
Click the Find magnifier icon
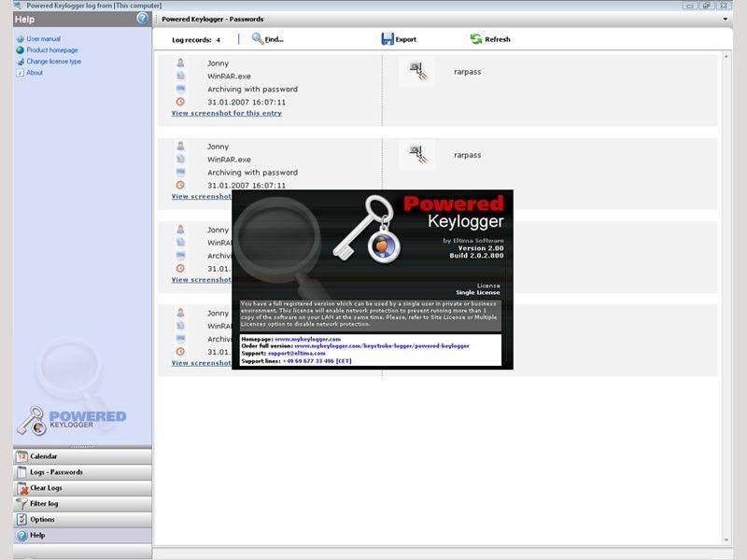click(258, 38)
